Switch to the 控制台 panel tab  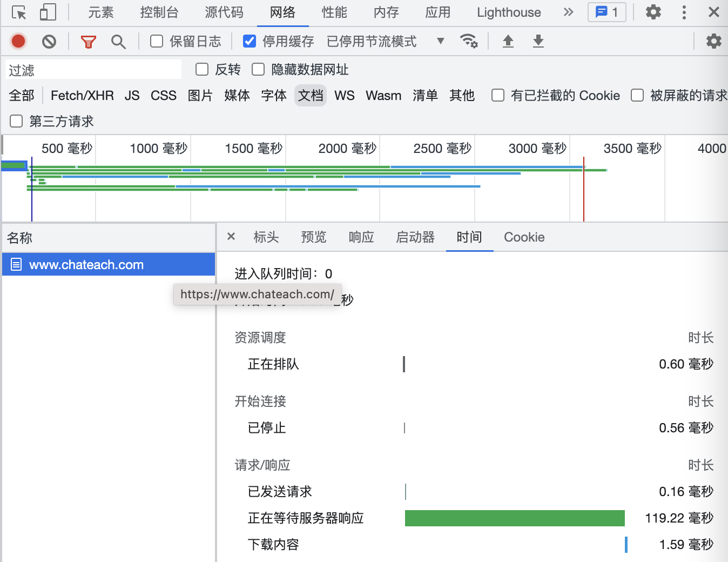tap(159, 12)
